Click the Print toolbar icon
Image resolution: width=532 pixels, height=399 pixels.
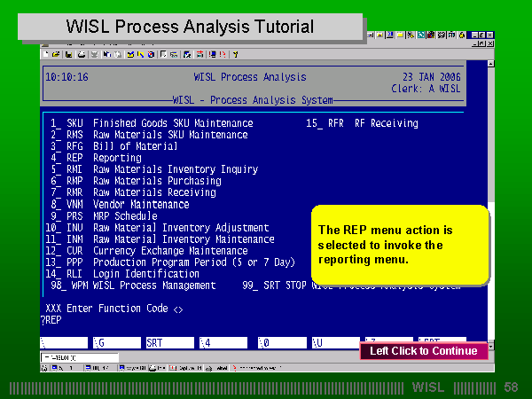click(81, 54)
